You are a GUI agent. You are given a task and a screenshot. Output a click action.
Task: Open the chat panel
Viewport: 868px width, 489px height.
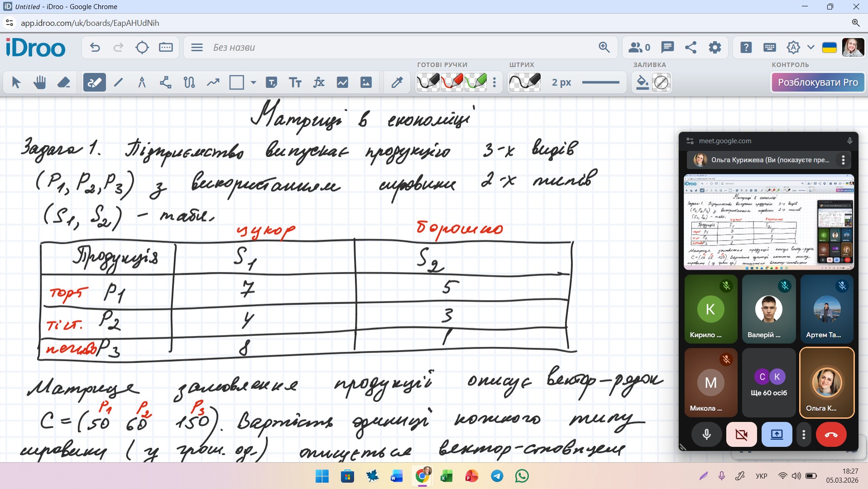pos(667,48)
